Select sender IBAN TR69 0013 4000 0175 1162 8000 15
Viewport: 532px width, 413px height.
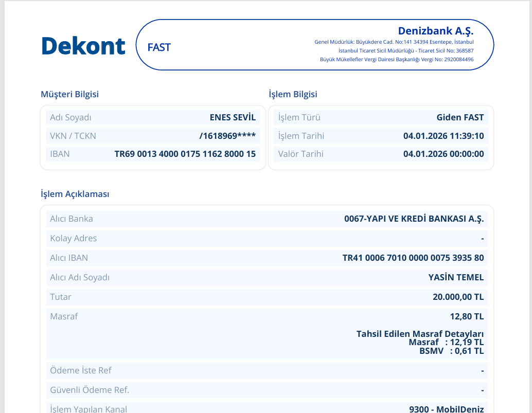point(185,154)
